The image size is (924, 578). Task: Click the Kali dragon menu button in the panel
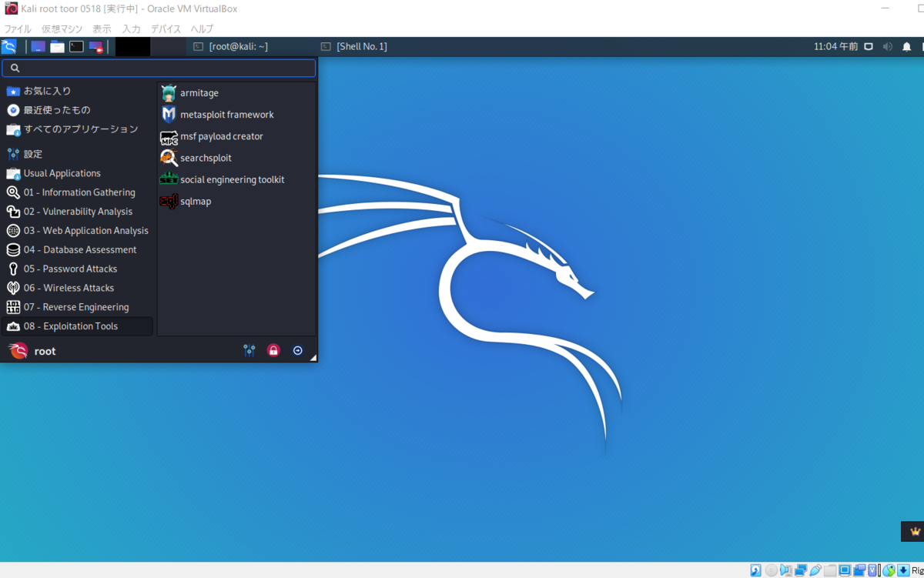coord(9,46)
